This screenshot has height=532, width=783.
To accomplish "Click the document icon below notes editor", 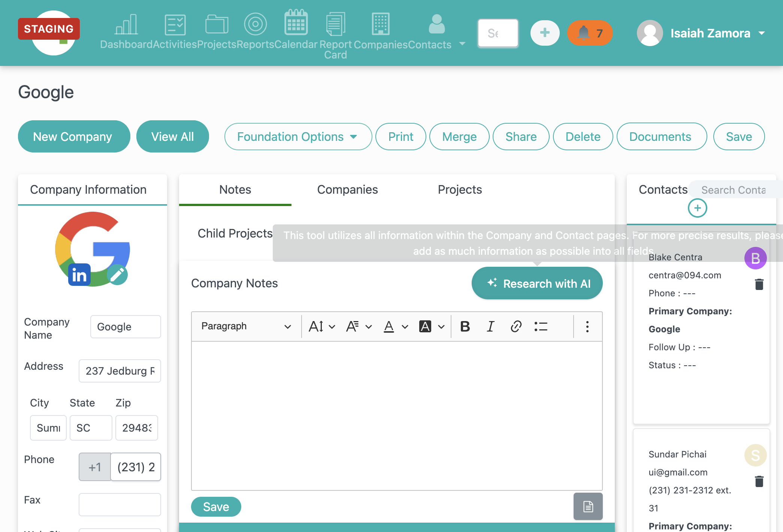I will [588, 507].
